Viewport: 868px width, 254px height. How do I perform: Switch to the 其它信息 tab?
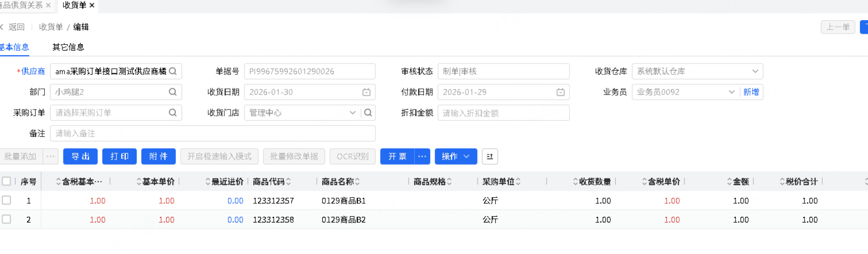68,47
